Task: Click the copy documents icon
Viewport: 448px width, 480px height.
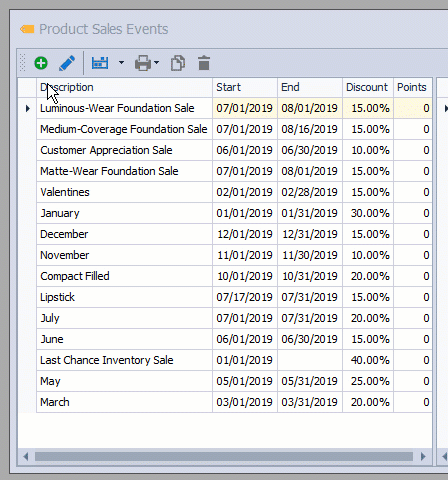Action: click(178, 63)
